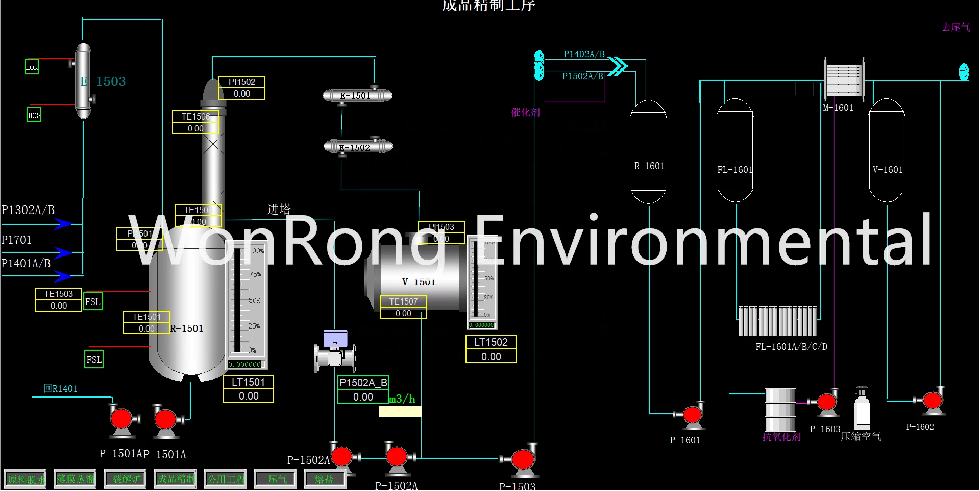This screenshot has width=980, height=491.
Task: Toggle the HOR status indicator
Action: click(x=32, y=66)
